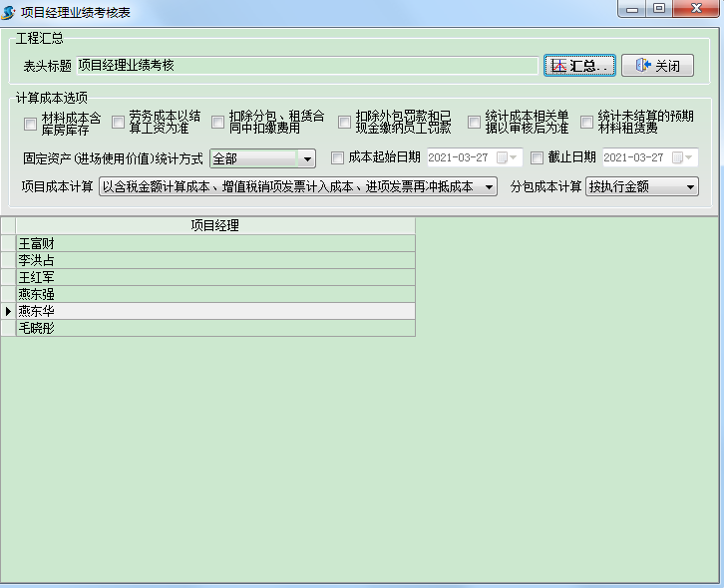Click the application logo icon in title bar
Viewport: 724px width, 588px height.
click(x=10, y=11)
